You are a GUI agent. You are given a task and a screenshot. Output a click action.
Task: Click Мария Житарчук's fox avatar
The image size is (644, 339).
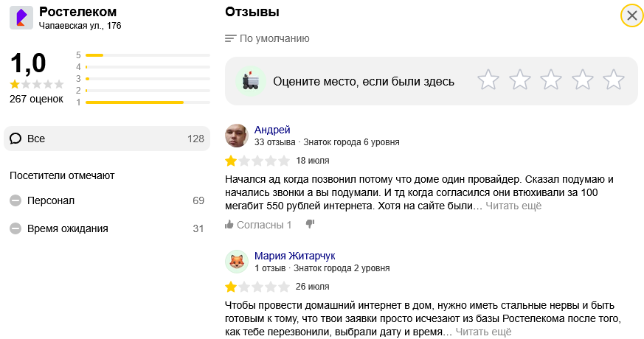click(237, 262)
